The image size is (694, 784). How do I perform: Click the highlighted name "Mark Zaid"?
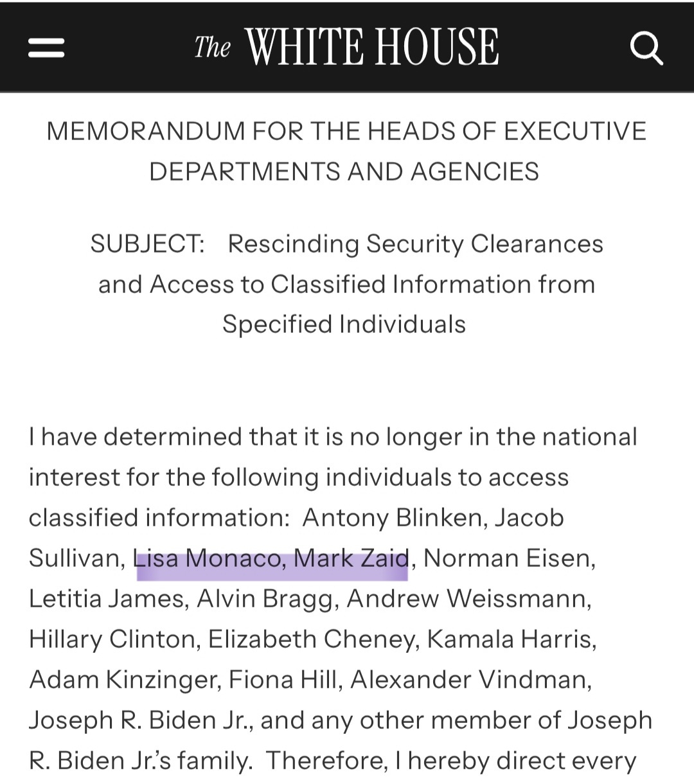click(x=351, y=558)
